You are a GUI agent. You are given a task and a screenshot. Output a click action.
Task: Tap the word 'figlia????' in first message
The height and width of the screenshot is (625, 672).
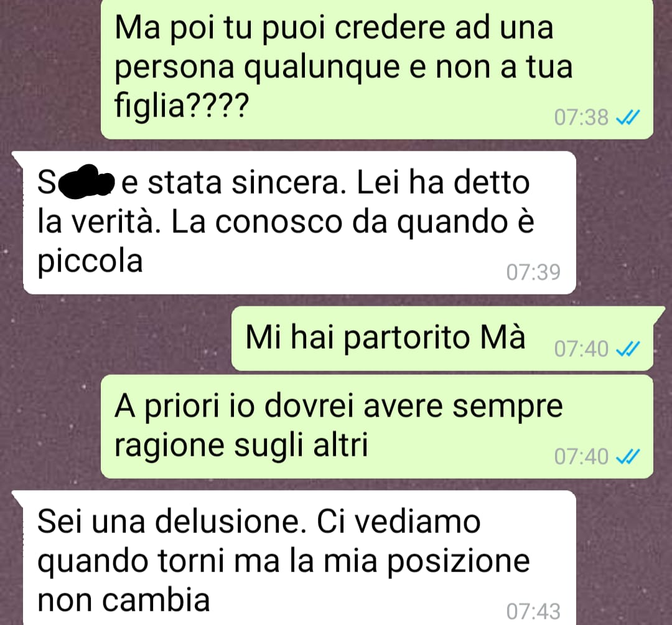tap(182, 105)
